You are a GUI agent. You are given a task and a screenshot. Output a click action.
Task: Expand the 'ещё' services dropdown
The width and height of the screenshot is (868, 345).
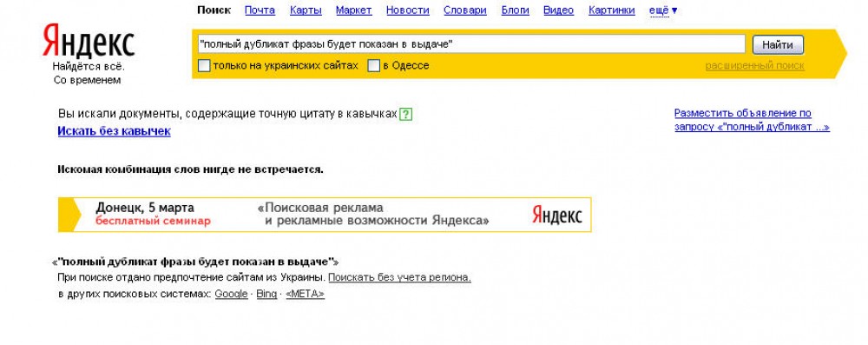point(663,10)
